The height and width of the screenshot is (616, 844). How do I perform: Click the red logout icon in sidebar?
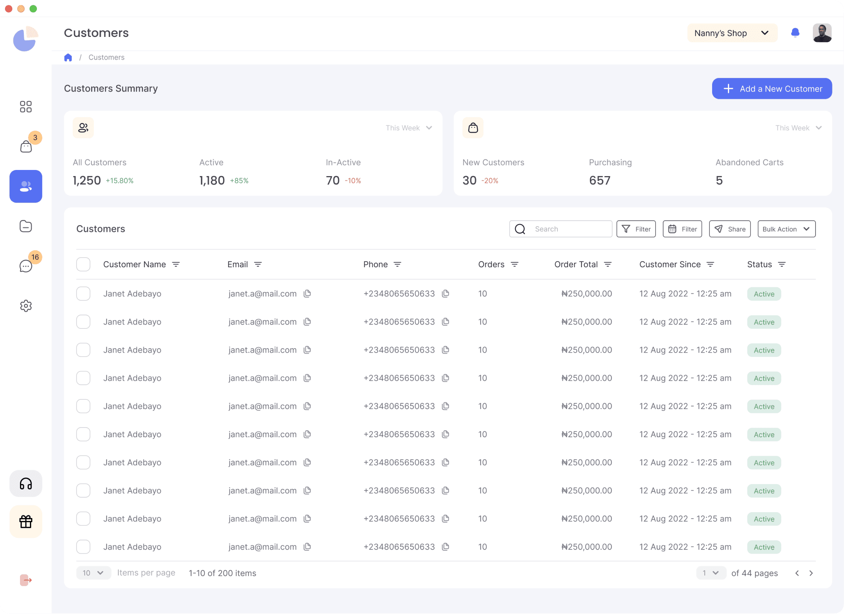tap(26, 580)
